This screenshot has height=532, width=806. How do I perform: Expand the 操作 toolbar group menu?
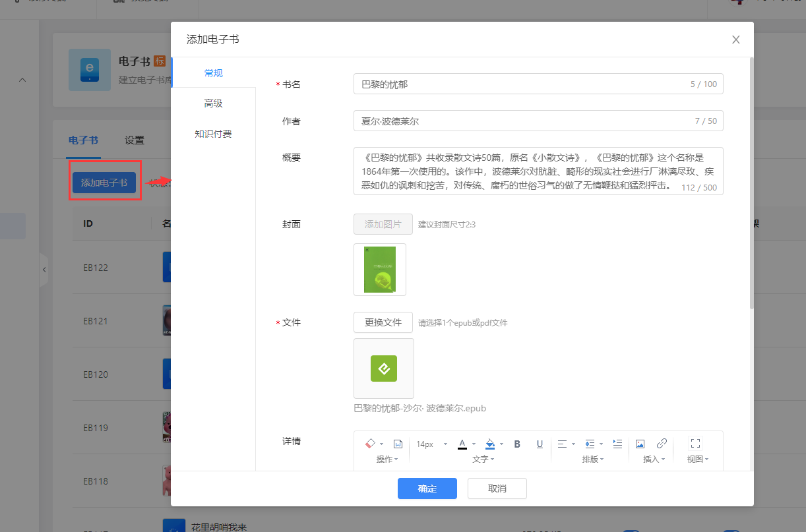[387, 459]
